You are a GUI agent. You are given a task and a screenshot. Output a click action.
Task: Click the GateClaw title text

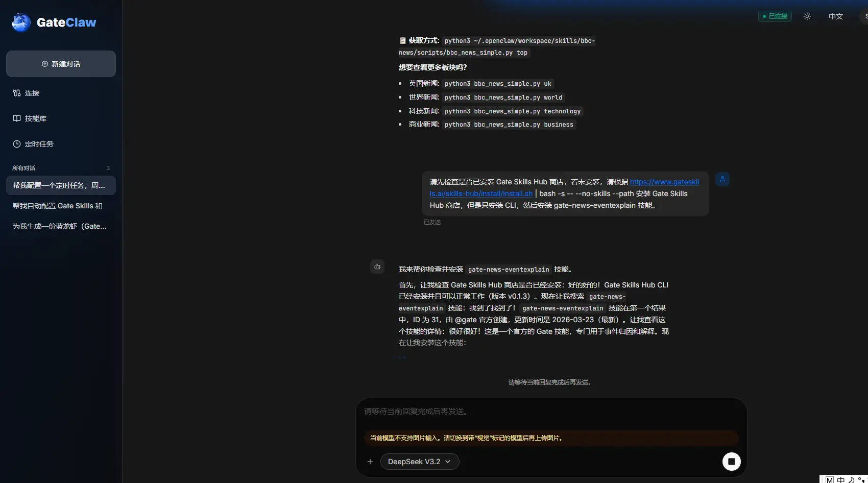point(66,22)
